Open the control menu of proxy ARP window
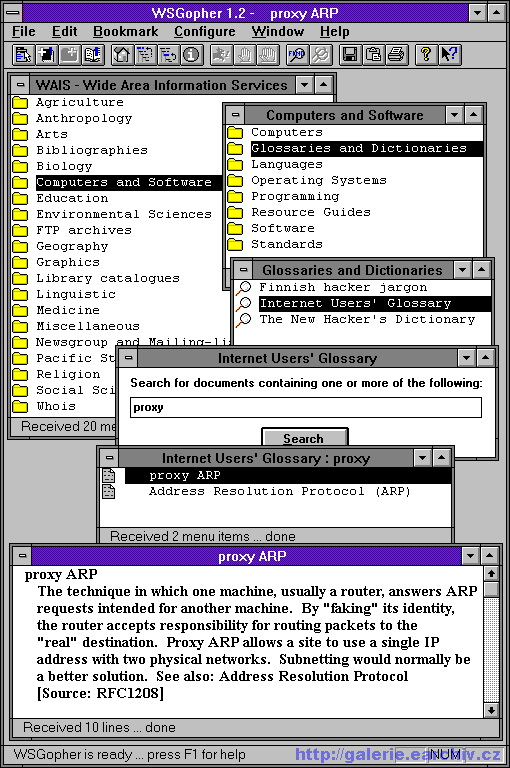The width and height of the screenshot is (510, 768). pos(22,555)
